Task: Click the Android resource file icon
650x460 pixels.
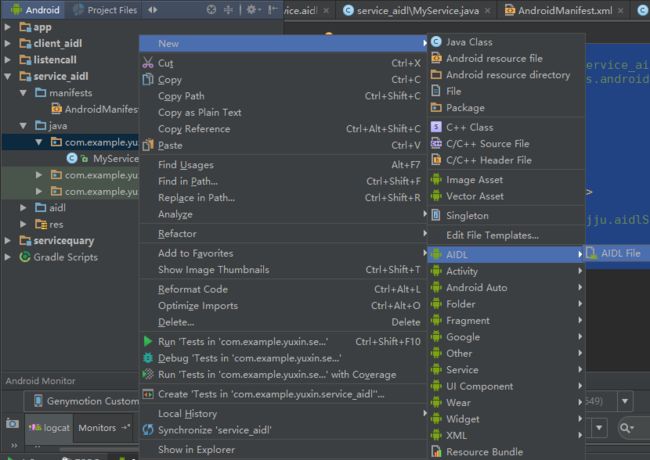Action: [x=436, y=58]
